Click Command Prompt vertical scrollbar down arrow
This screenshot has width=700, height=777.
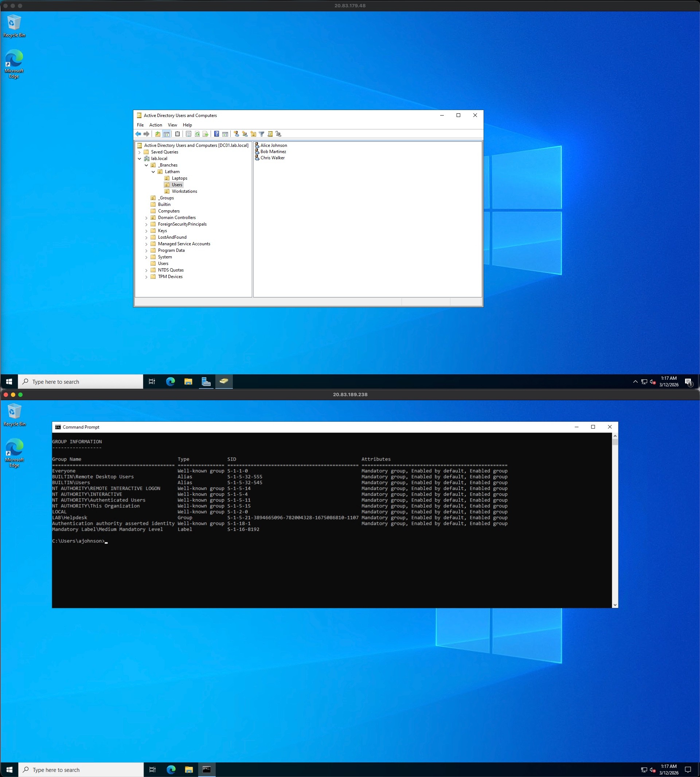tap(615, 605)
